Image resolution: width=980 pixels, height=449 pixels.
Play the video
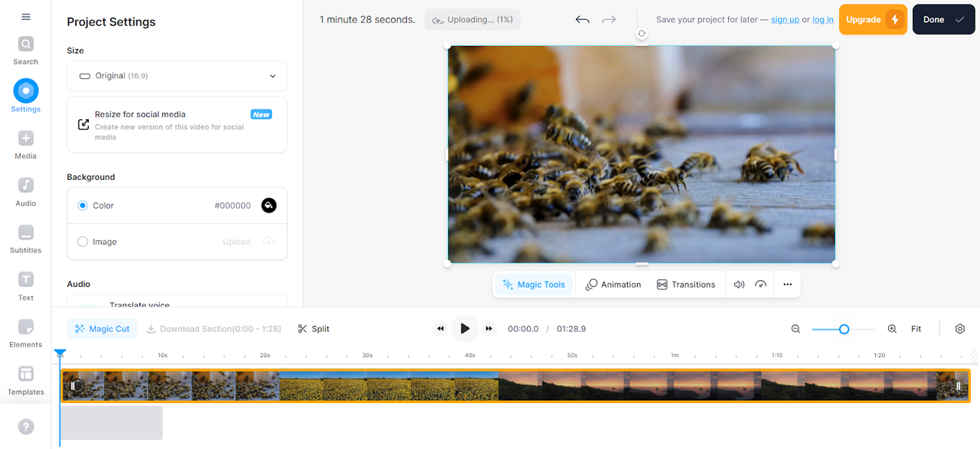[465, 329]
